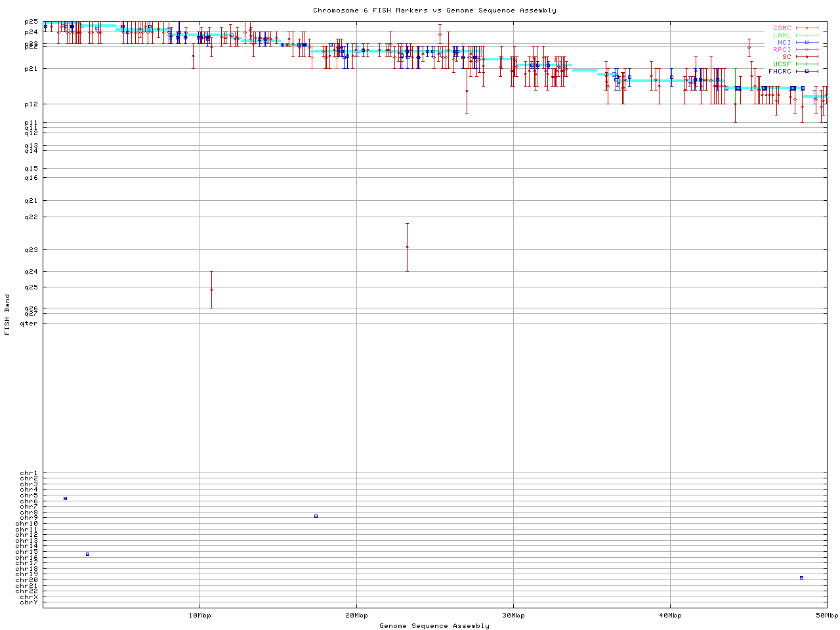Click the blue square marker near chr5 row
Screen dimensions: 840x630
(x=65, y=498)
